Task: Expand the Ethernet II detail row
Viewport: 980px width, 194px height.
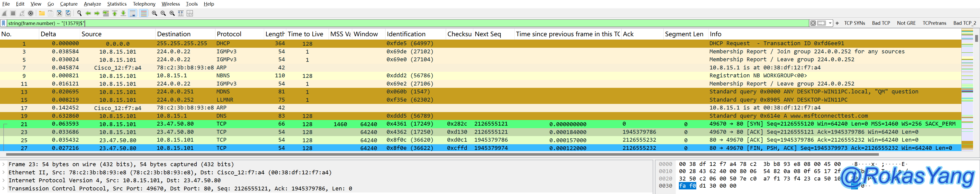Action: point(3,172)
